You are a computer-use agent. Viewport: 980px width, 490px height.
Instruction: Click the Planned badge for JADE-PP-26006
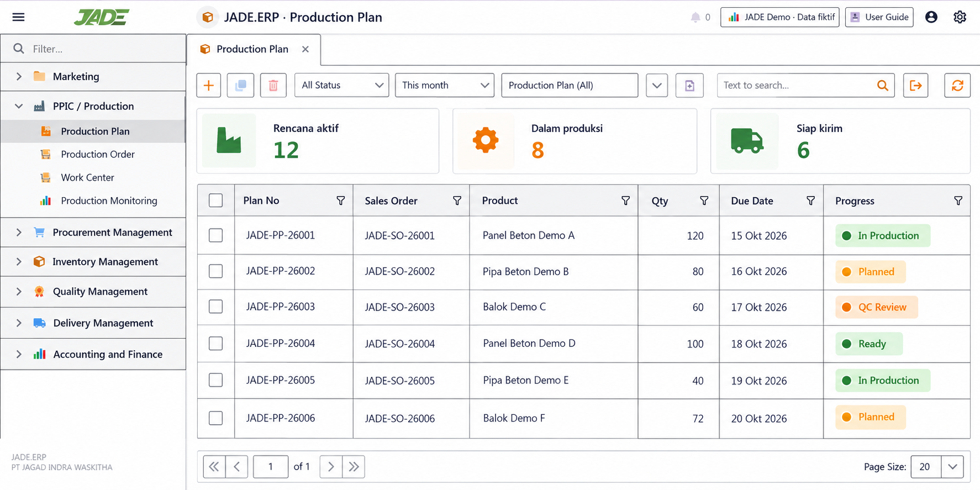click(871, 417)
